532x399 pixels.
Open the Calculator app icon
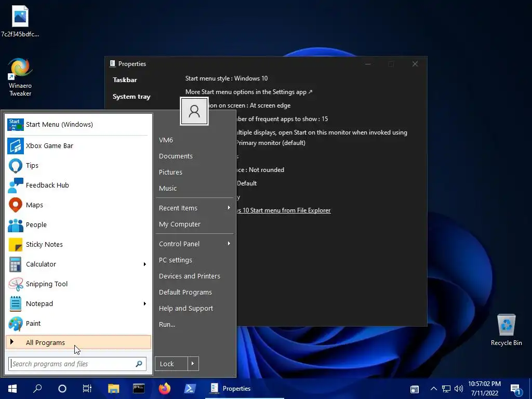click(x=15, y=264)
